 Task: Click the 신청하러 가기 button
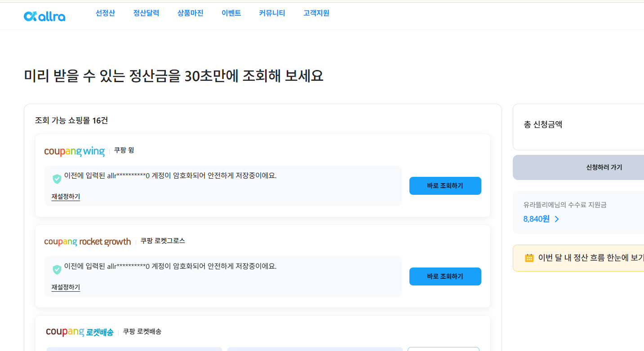click(578, 167)
